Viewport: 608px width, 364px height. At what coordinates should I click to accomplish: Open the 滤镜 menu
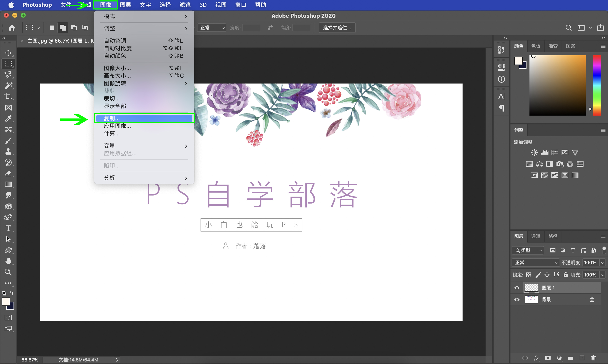coord(185,5)
